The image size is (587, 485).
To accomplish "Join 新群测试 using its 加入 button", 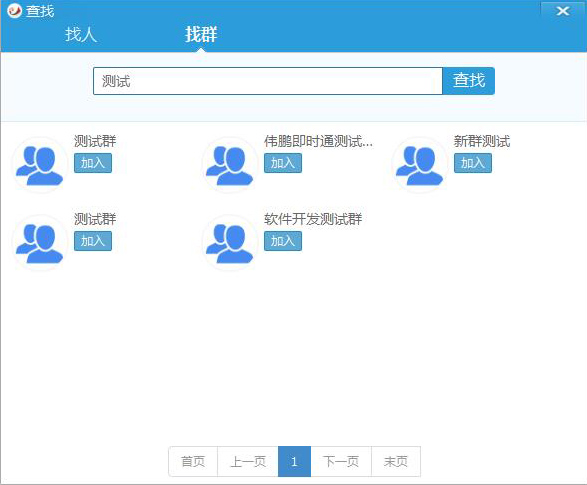I will pyautogui.click(x=473, y=163).
